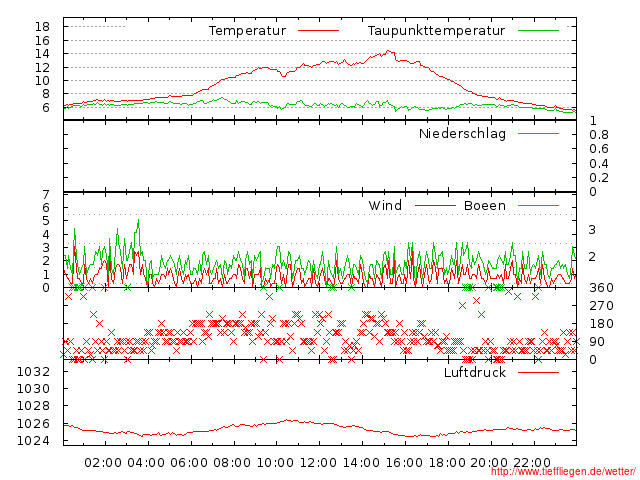Screen dimensions: 640x480
Task: Click the 360 wind direction axis label
Action: coord(601,288)
